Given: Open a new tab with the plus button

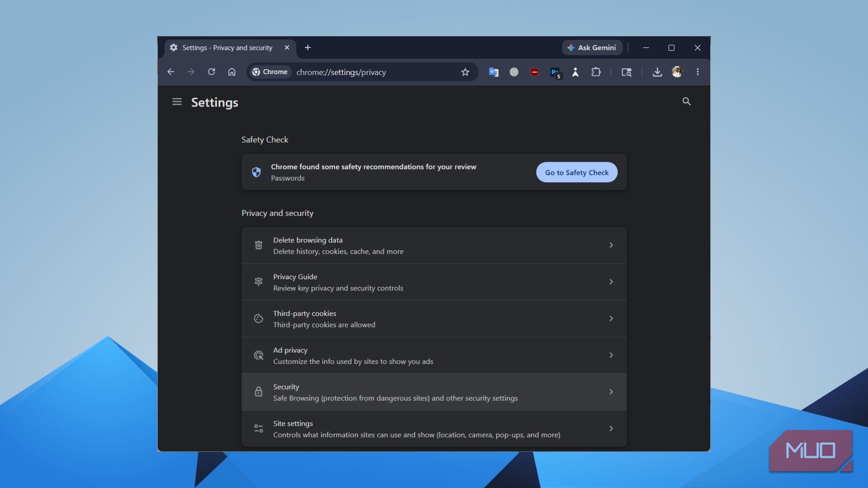Looking at the screenshot, I should coord(308,47).
